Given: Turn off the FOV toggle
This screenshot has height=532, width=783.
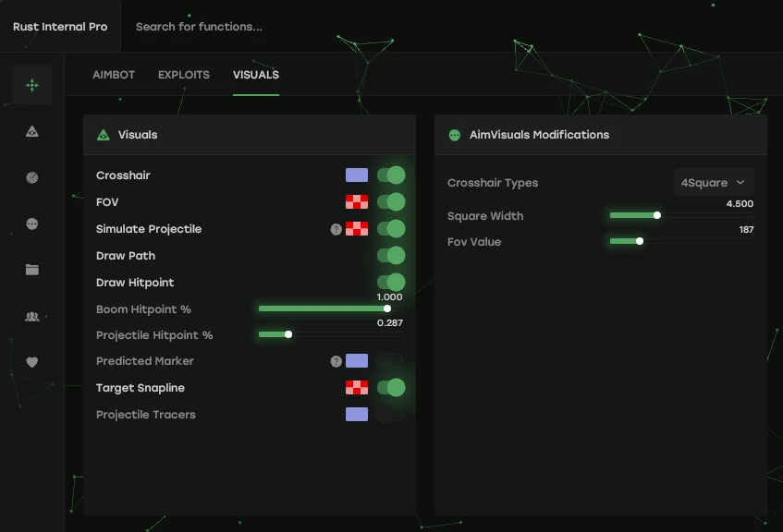Looking at the screenshot, I should [391, 202].
